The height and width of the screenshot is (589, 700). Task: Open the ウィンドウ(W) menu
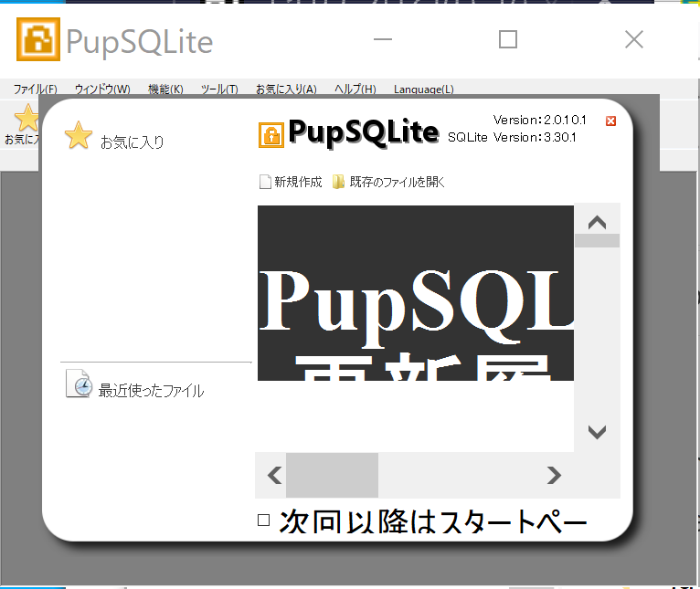point(102,89)
